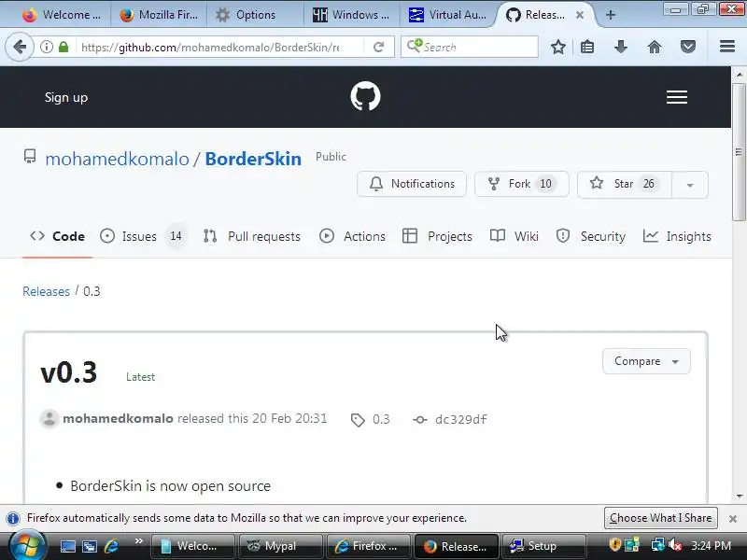Go to the Releases breadcrumb link
The height and width of the screenshot is (560, 747).
point(46,291)
